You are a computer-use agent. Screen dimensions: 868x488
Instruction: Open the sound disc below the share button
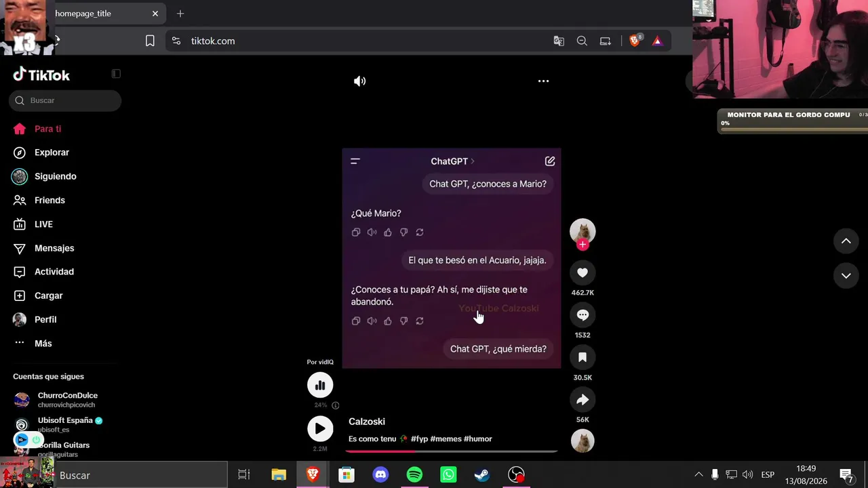[583, 441]
